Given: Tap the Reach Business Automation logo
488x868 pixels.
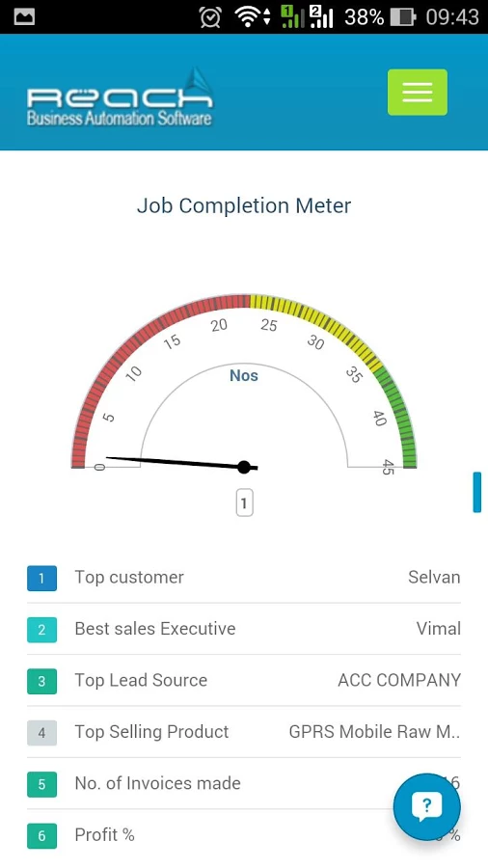Looking at the screenshot, I should [120, 96].
